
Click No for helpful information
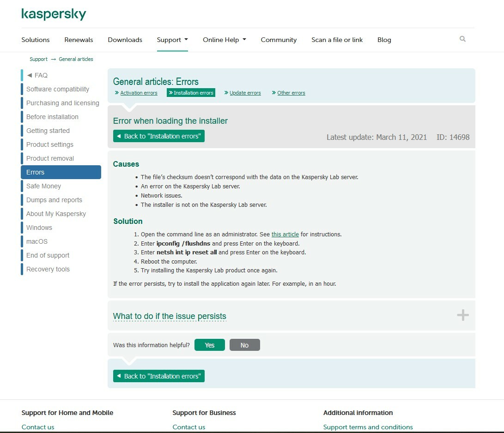244,345
